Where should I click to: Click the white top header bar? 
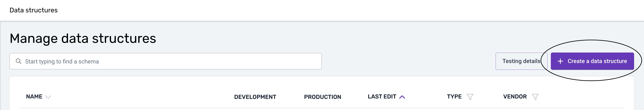(x=322, y=10)
